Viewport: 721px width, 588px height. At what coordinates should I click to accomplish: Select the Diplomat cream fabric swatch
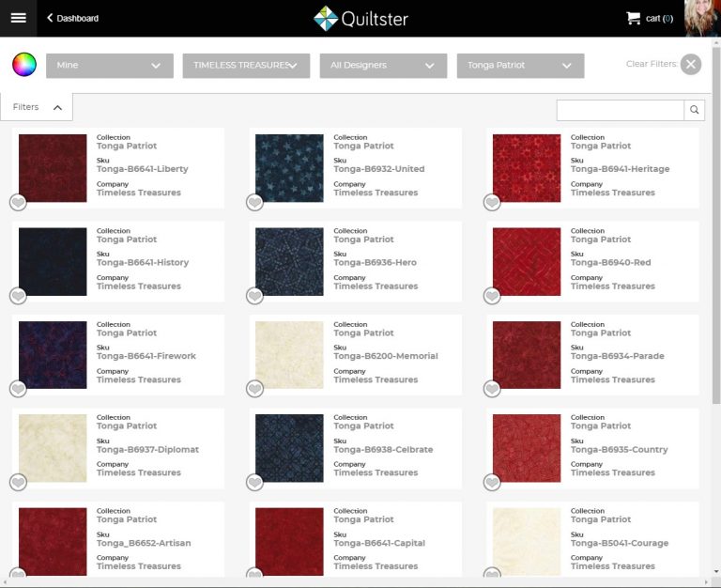53,448
